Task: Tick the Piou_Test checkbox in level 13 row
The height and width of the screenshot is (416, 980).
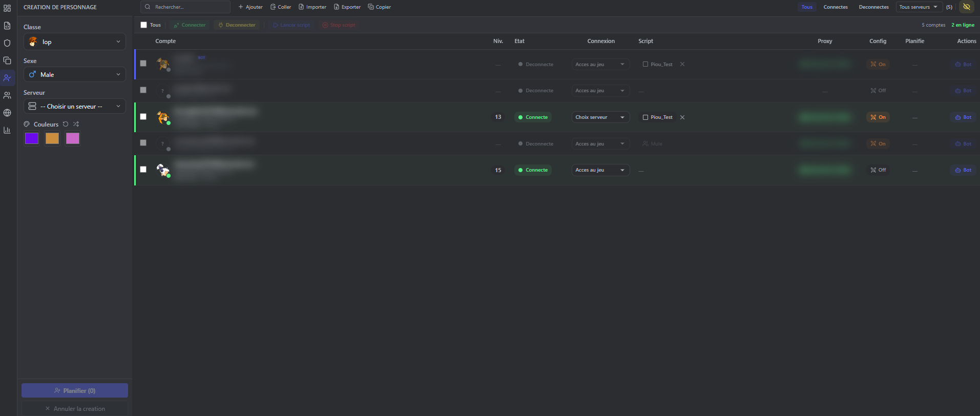Action: (645, 117)
